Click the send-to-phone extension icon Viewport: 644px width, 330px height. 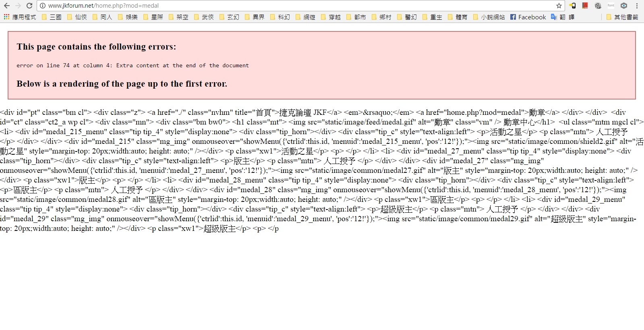pos(572,6)
